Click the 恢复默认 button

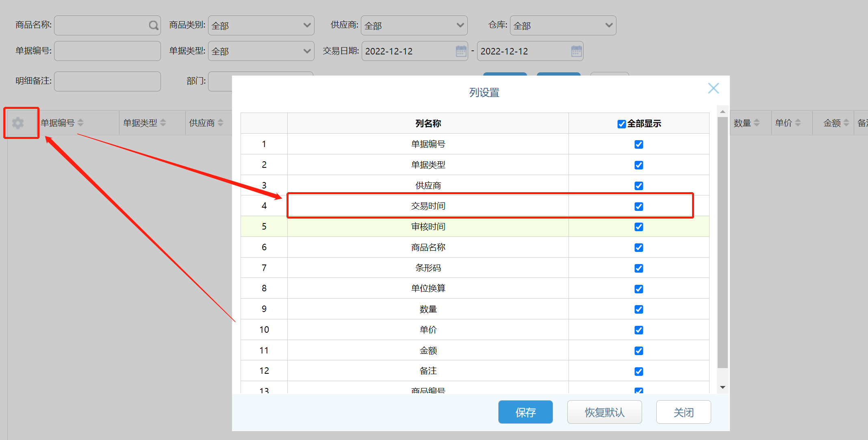(x=604, y=412)
